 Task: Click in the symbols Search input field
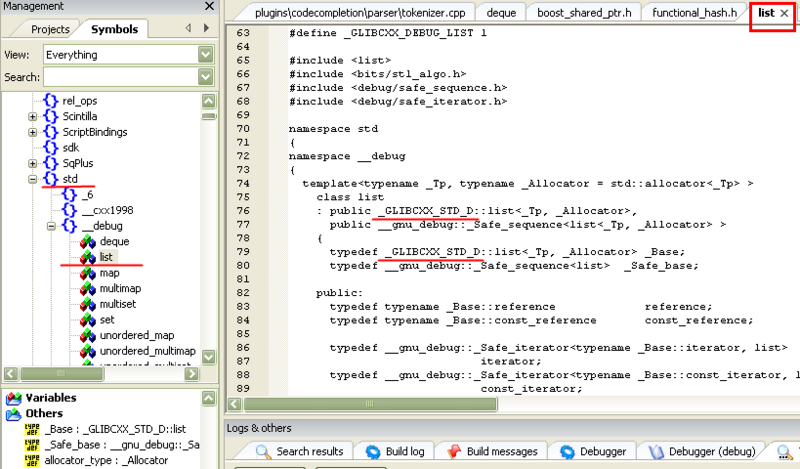click(x=121, y=77)
